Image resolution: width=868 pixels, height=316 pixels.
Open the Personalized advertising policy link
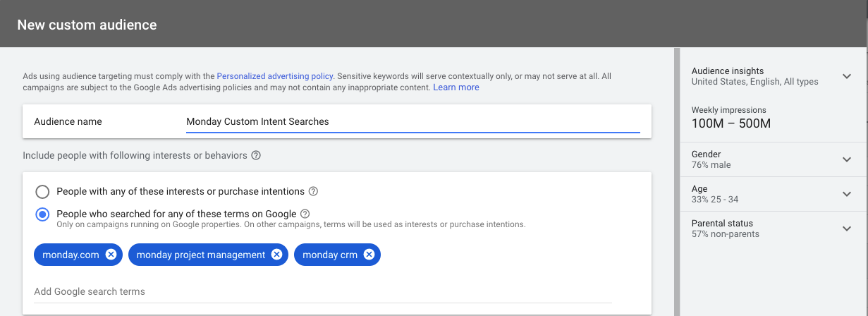click(x=275, y=75)
